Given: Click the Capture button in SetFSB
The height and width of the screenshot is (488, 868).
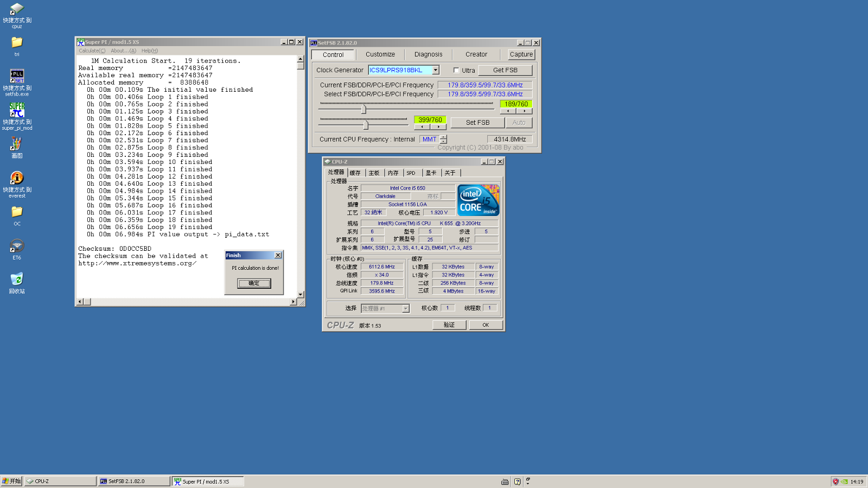Looking at the screenshot, I should tap(521, 54).
